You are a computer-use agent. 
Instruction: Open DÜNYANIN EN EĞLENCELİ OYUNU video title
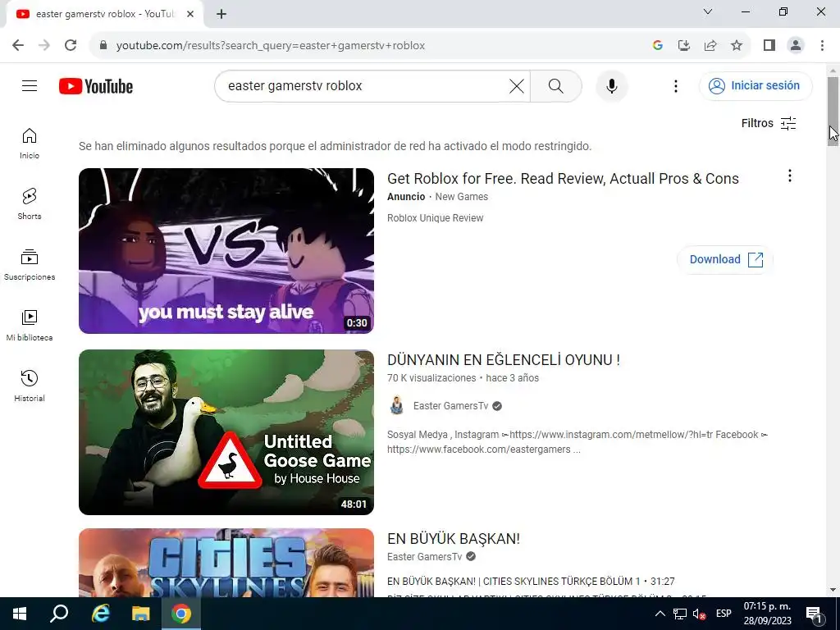click(x=504, y=360)
